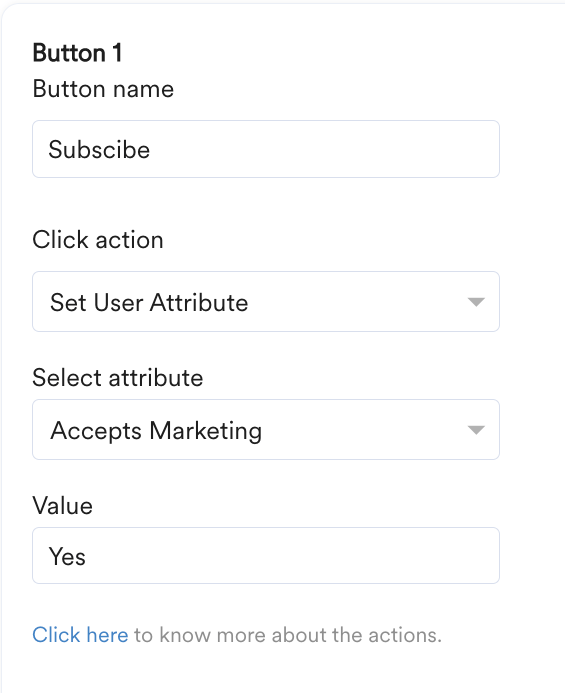Open the Set User Attribute dropdown
This screenshot has width=565, height=693.
coord(266,302)
